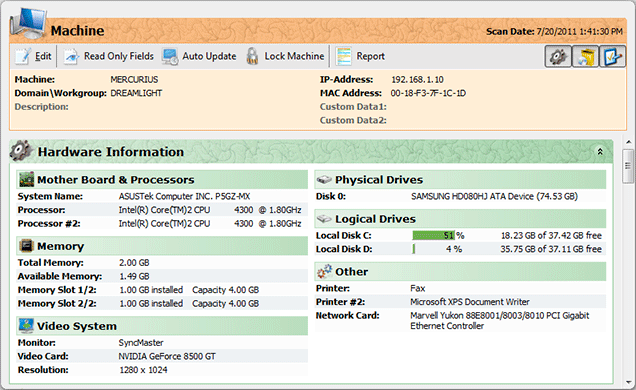Click the Hardware Information gears icon
The width and height of the screenshot is (636, 390).
pyautogui.click(x=21, y=150)
